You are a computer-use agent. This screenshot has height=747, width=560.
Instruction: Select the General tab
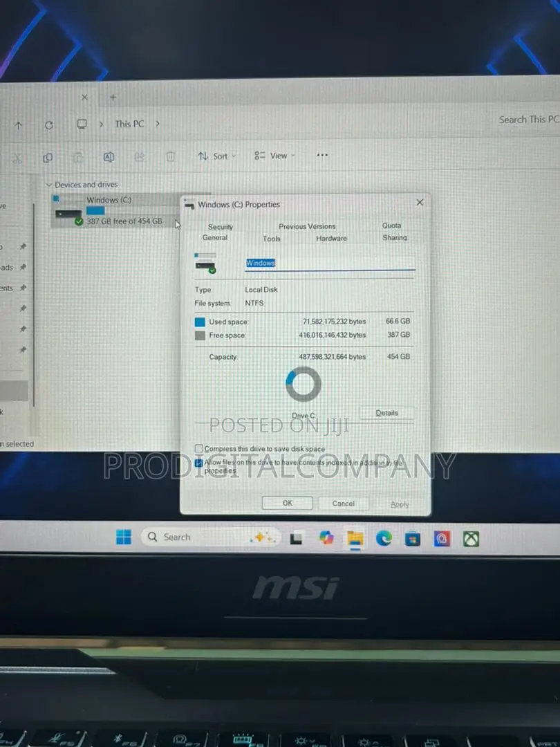point(215,237)
